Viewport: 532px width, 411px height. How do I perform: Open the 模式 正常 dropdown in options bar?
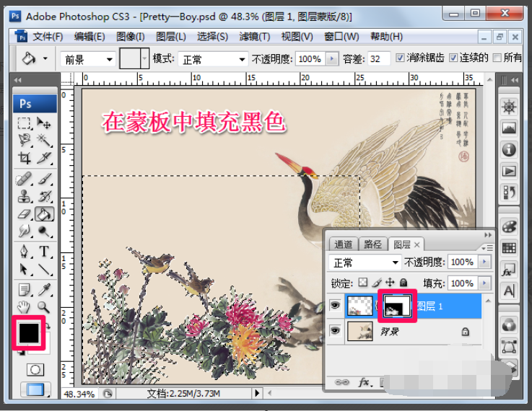pos(213,59)
